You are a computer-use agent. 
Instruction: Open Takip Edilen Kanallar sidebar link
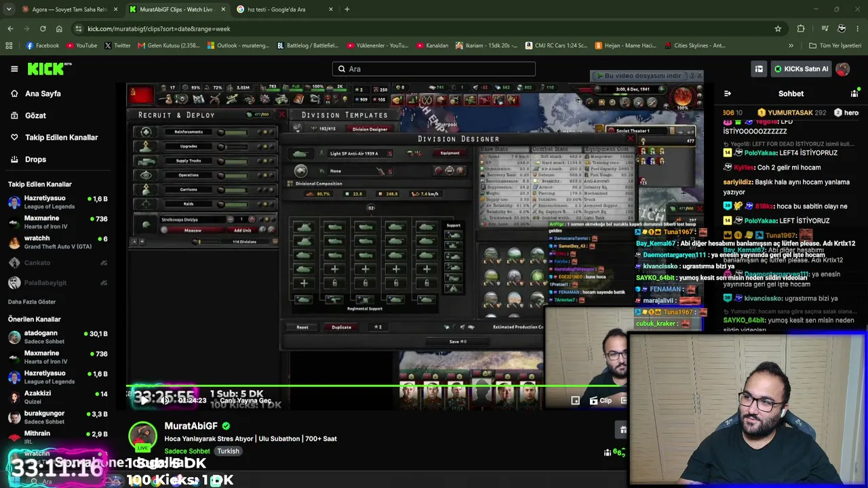pos(61,137)
